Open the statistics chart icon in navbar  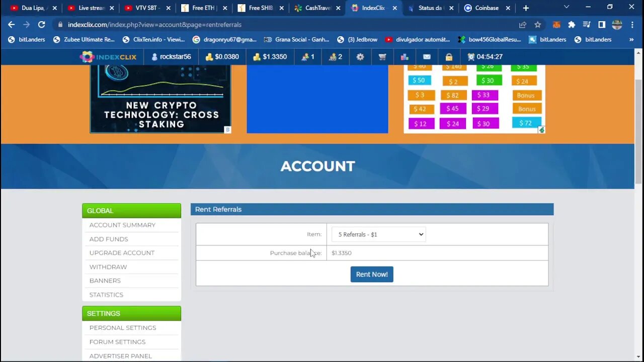(x=405, y=57)
